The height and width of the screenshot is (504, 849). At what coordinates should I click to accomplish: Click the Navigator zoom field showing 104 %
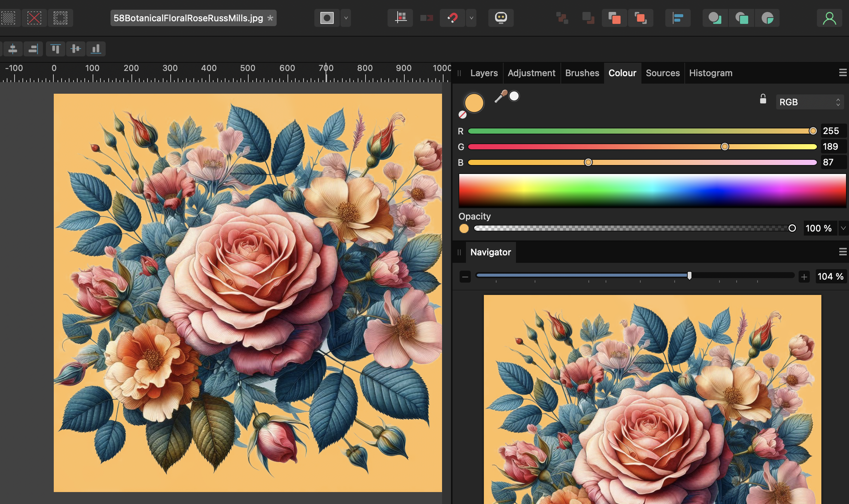coord(831,276)
